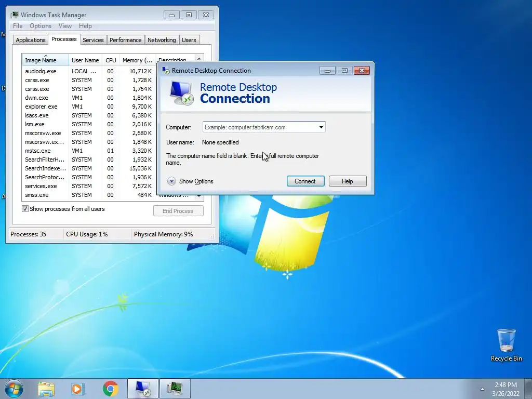Click the Remote Desktop Connection title bar icon
The image size is (532, 399).
pyautogui.click(x=166, y=71)
